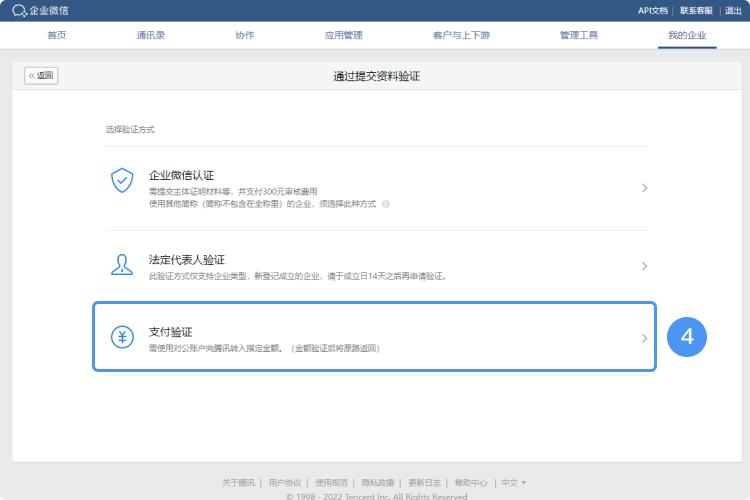Viewport: 750px width, 500px height.
Task: Open the API文档 link
Action: (x=651, y=10)
